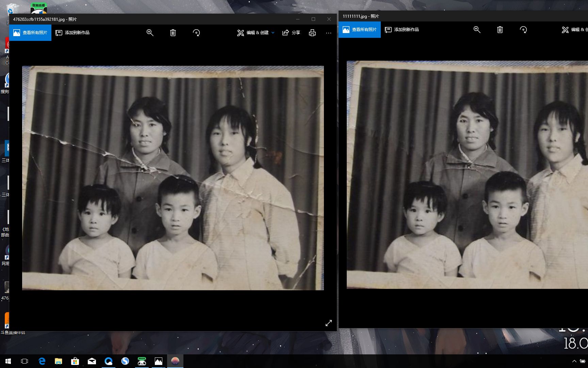
Task: Open 编辑 & 创建 menu in the left window
Action: tap(256, 33)
